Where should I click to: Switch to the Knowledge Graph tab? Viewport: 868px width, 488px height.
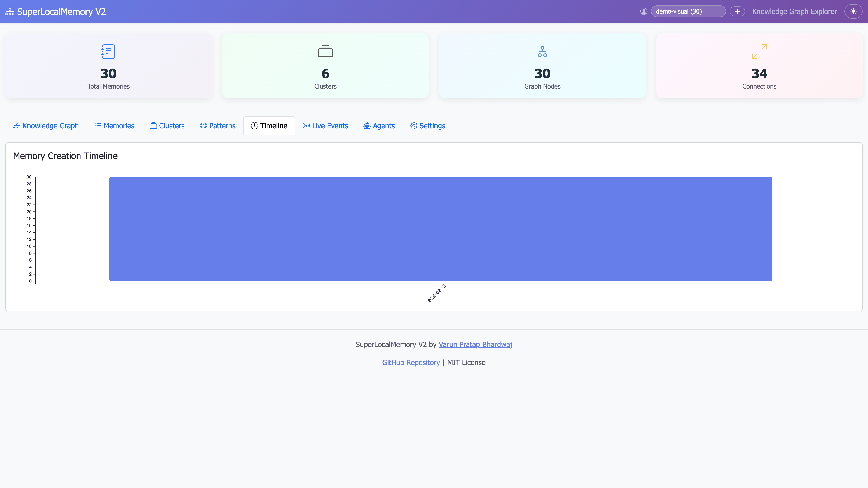[x=46, y=126]
